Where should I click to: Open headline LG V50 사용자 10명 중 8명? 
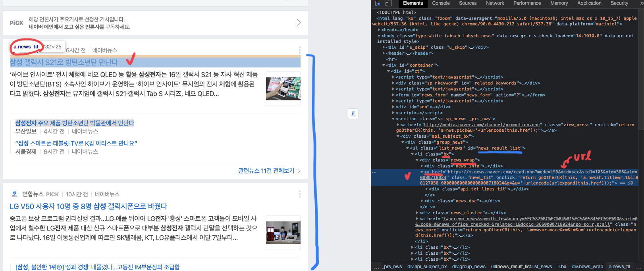point(89,206)
